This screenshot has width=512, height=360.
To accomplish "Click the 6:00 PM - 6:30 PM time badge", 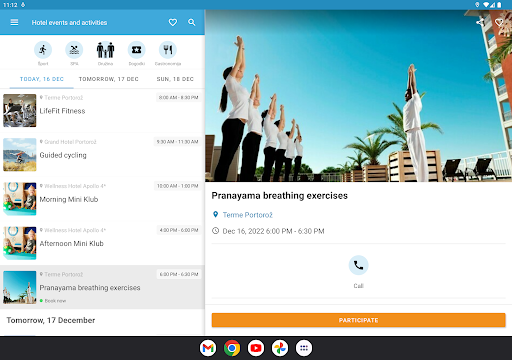I will pos(179,274).
